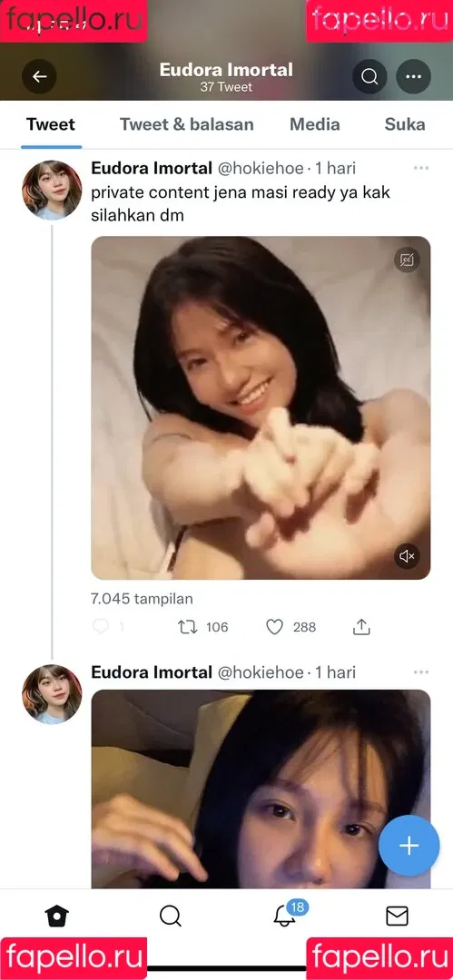
Task: Open the Suka tab
Action: (405, 124)
